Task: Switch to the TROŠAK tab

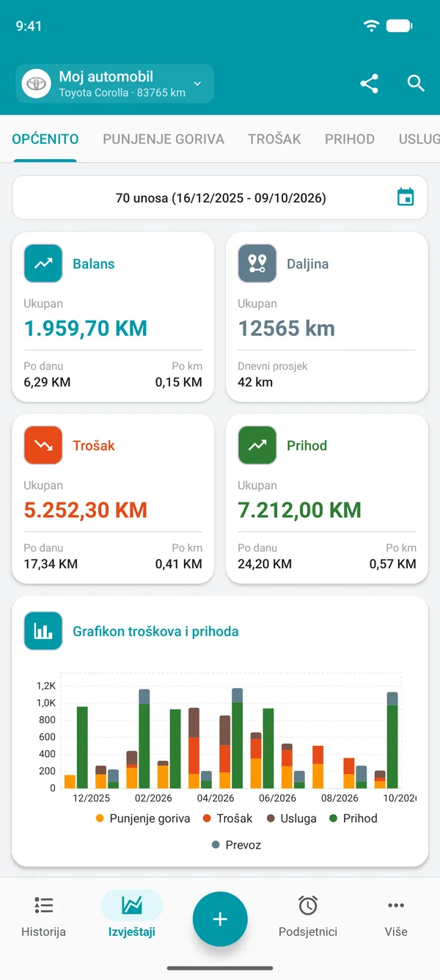Action: click(274, 139)
